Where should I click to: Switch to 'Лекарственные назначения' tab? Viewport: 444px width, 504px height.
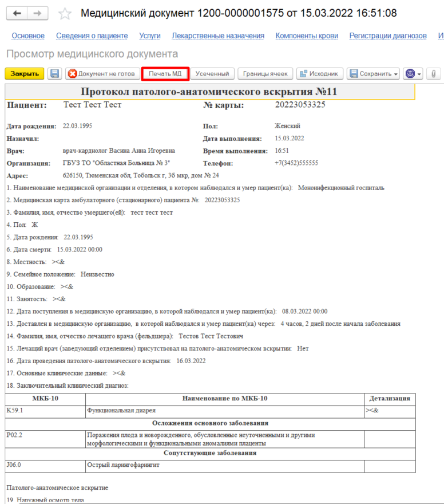pyautogui.click(x=218, y=36)
